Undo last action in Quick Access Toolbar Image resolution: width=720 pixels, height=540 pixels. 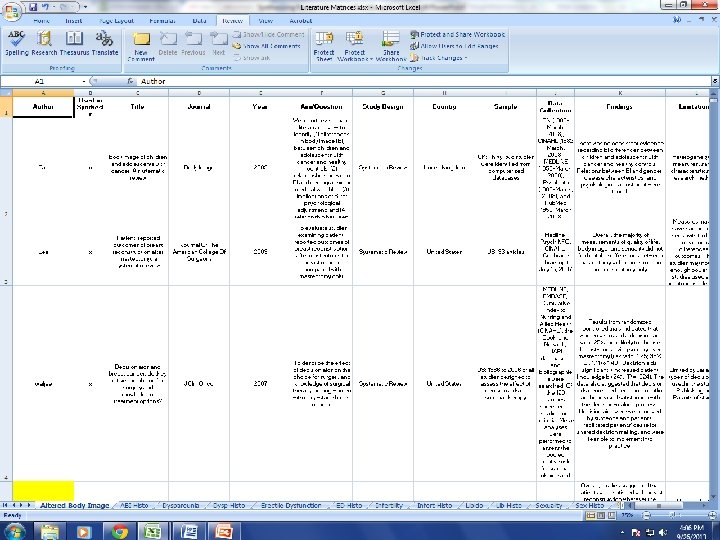coord(46,7)
